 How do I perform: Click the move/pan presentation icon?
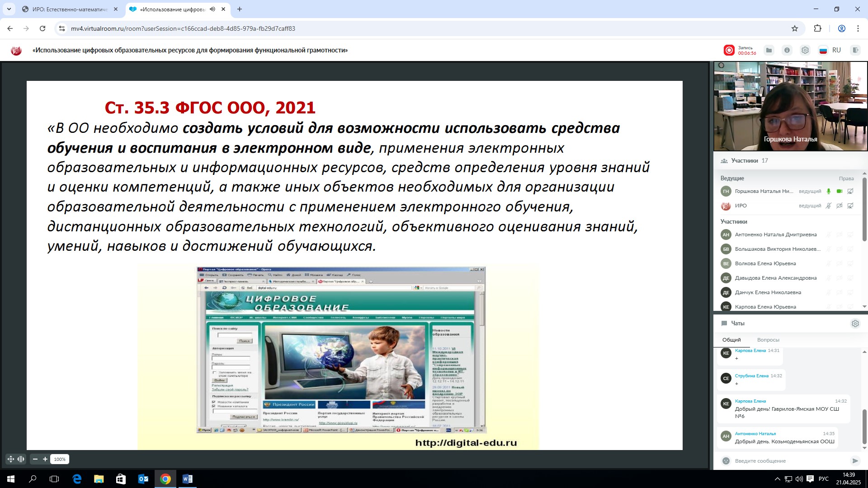pos(11,459)
